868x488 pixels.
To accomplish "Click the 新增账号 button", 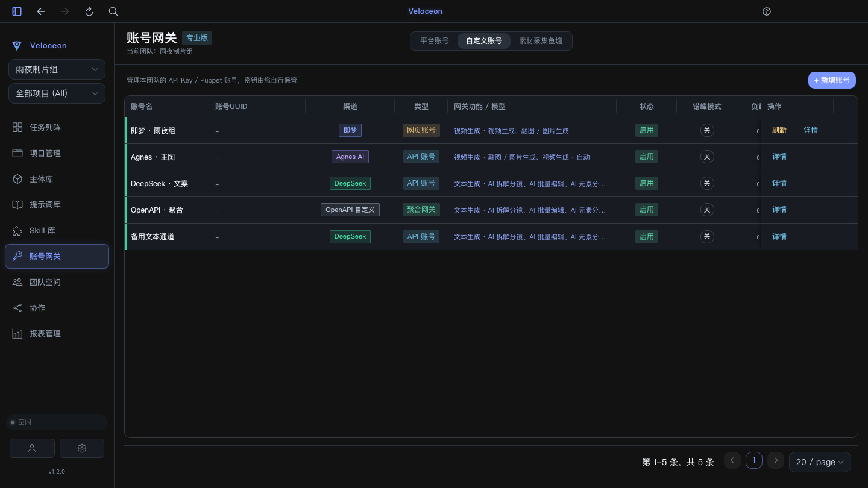I will [832, 80].
